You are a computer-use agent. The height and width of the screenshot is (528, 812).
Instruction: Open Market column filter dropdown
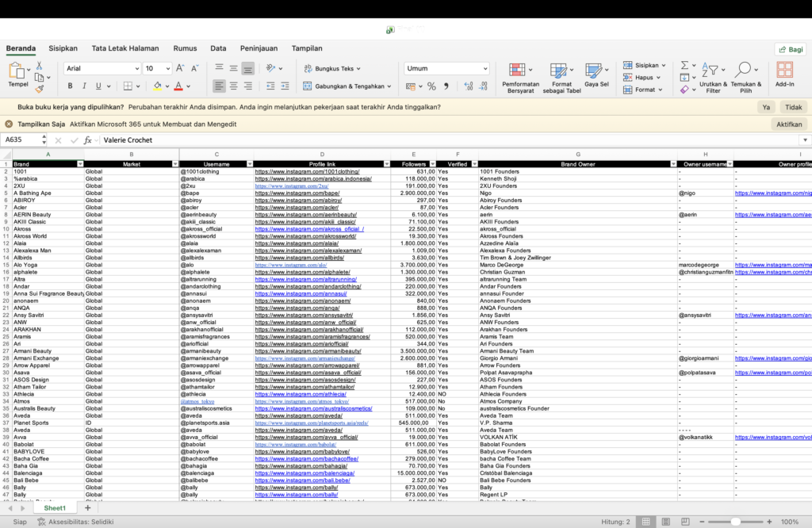click(175, 164)
